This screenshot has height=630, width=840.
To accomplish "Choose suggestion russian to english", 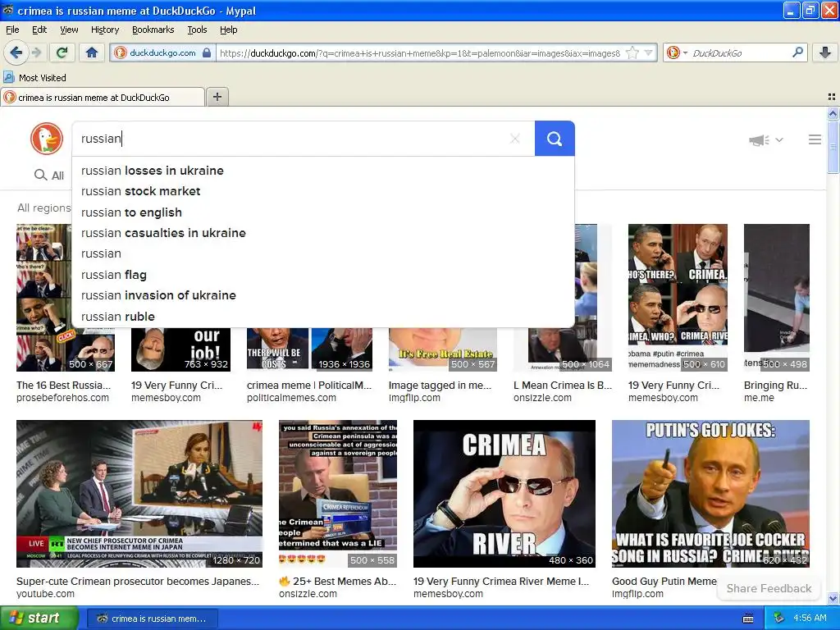I will pos(323,212).
